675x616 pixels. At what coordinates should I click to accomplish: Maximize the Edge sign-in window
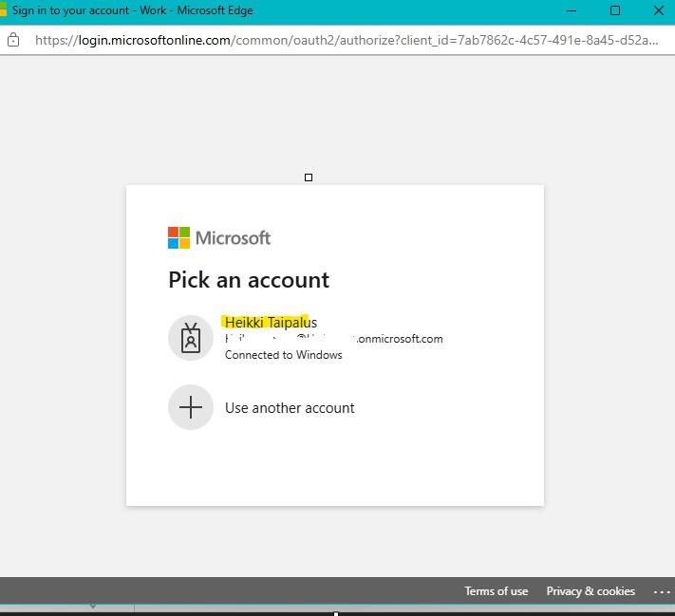pyautogui.click(x=615, y=10)
